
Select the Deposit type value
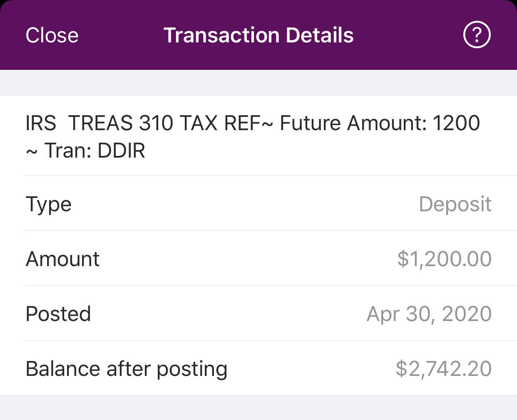click(x=455, y=204)
